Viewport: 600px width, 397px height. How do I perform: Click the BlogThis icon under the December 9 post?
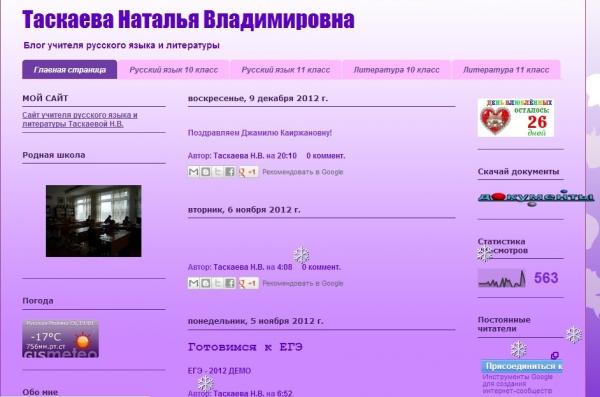tap(205, 172)
